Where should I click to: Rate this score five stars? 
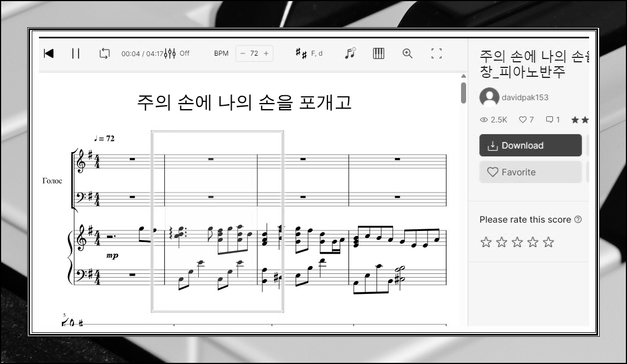click(548, 242)
